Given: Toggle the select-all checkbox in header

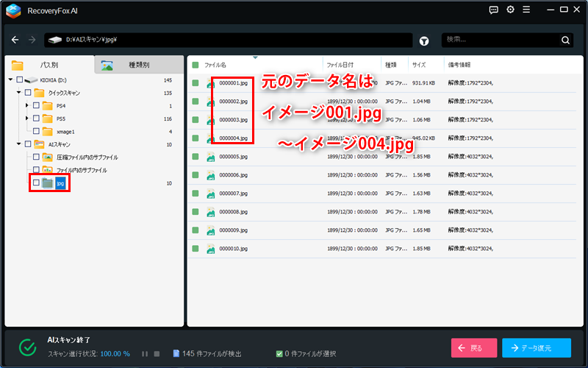Looking at the screenshot, I should tap(196, 65).
